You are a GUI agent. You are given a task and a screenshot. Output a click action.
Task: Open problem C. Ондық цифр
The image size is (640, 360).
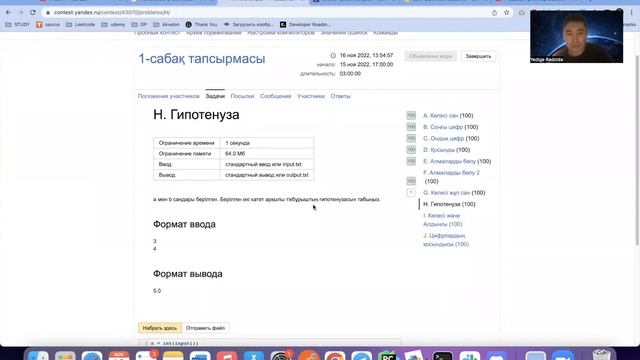click(443, 138)
